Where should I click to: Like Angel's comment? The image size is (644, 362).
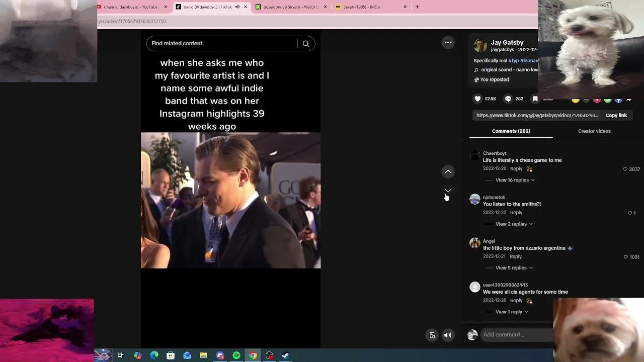point(626,257)
